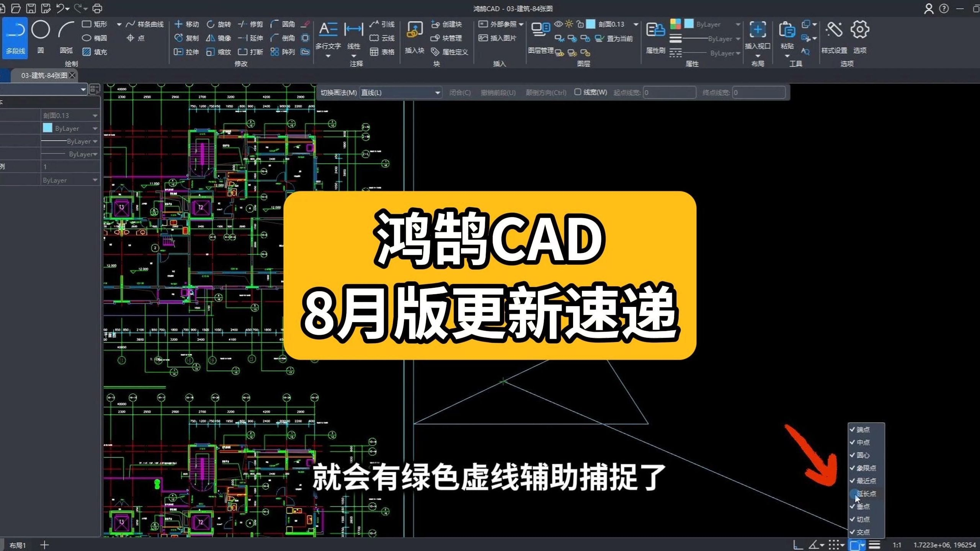Open the 切换画法 直线(L) dropdown
Image resolution: width=980 pixels, height=551 pixels.
(x=401, y=93)
